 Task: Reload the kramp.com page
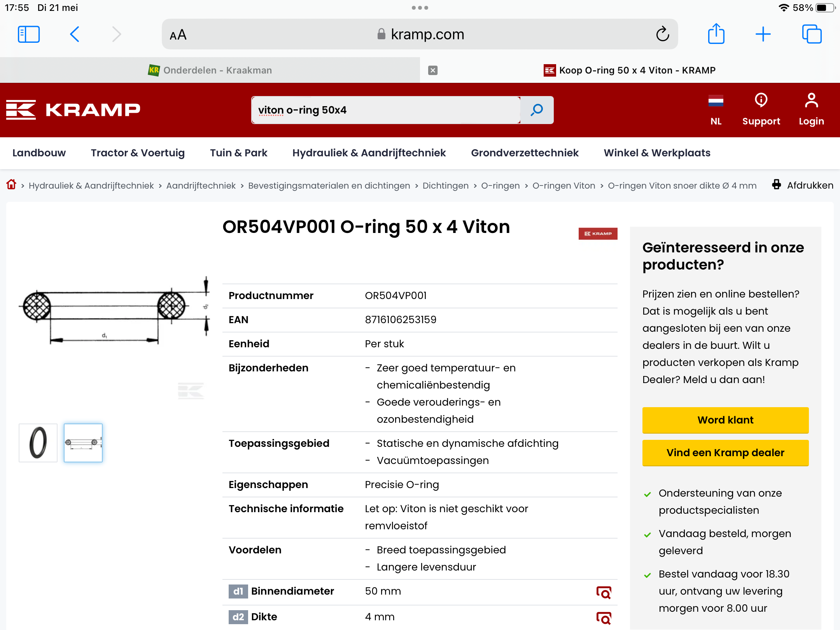(x=662, y=34)
